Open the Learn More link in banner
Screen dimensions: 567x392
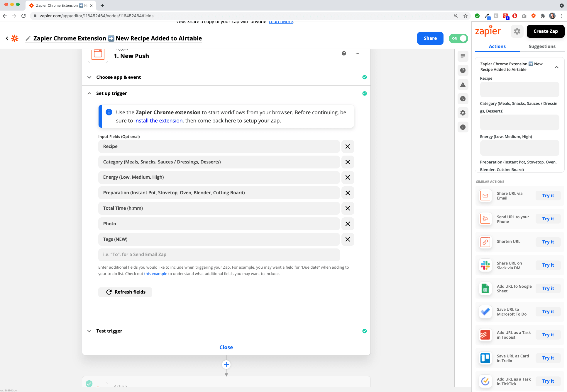coord(281,22)
